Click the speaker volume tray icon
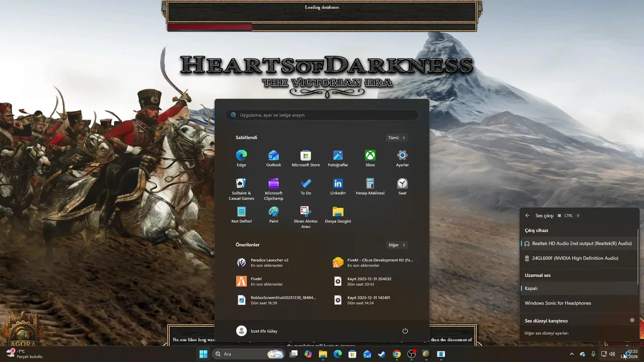 point(612,354)
